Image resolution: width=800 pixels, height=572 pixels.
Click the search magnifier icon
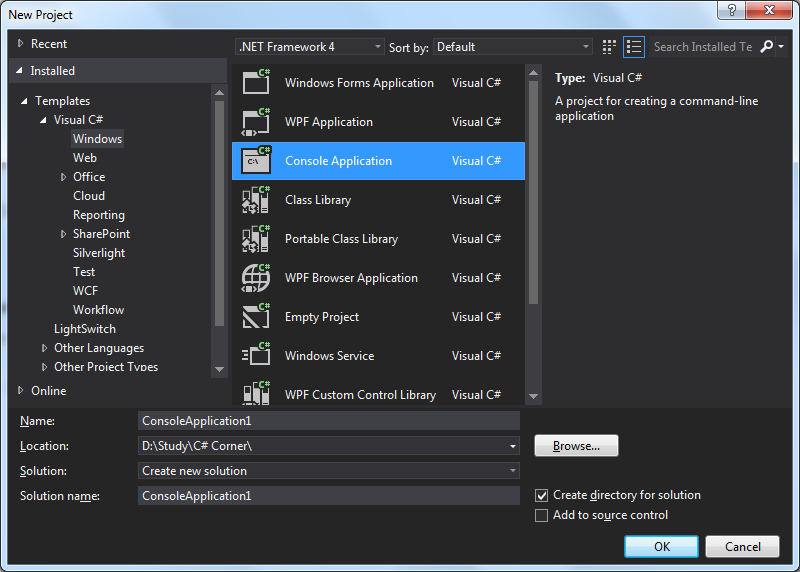[x=767, y=47]
